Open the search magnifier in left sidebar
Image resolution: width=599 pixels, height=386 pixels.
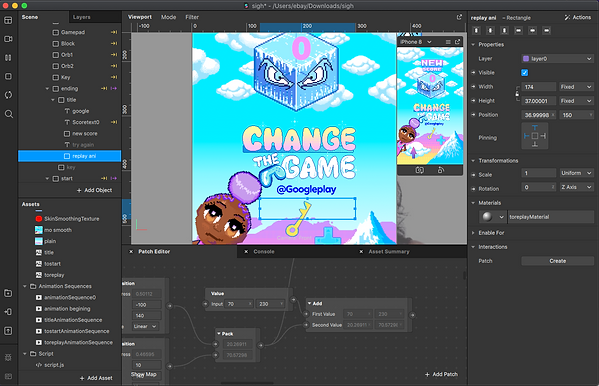pos(8,114)
